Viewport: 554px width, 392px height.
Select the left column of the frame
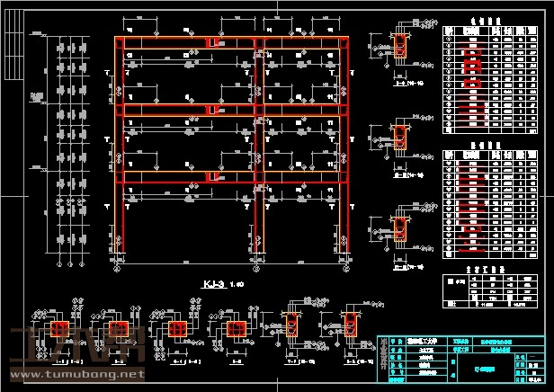118,153
